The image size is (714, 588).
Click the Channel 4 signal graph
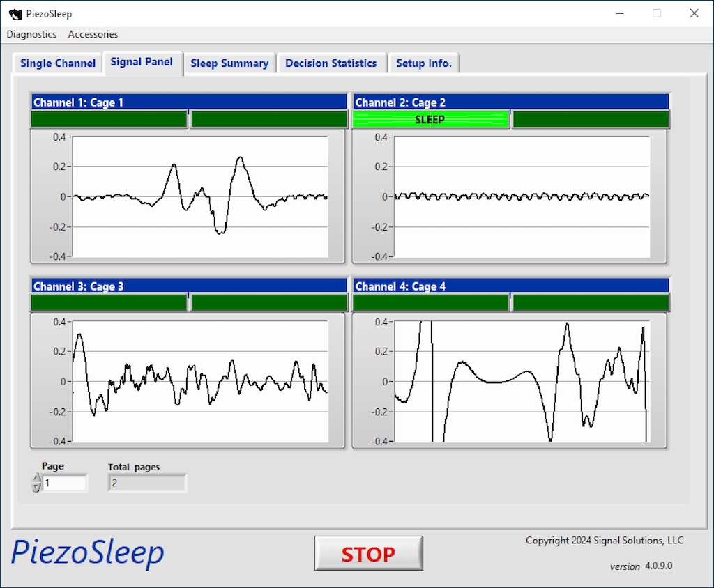click(x=522, y=381)
